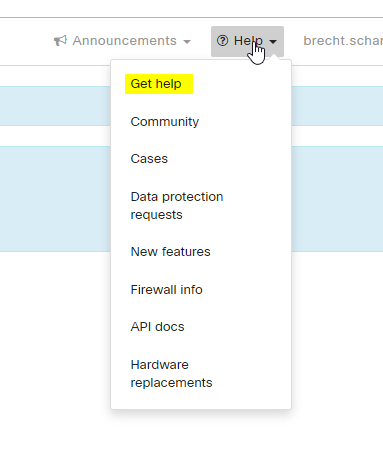The image size is (383, 450).
Task: Open API docs from Help menu
Action: [x=157, y=327]
